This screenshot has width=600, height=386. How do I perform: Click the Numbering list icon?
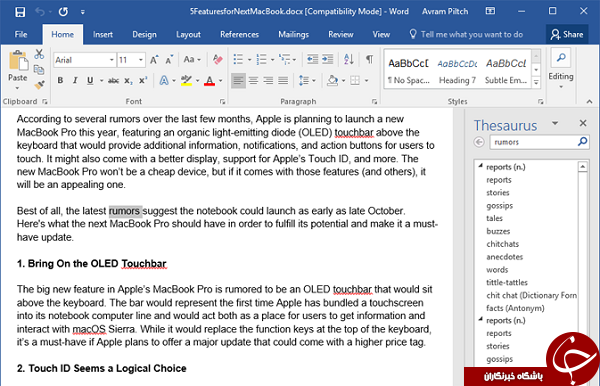[x=261, y=60]
